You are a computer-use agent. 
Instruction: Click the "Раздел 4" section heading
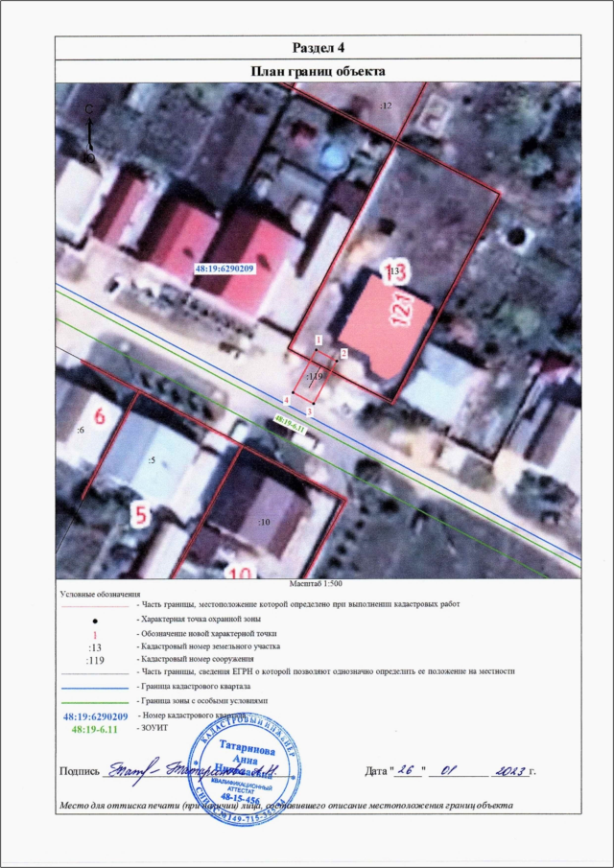[318, 48]
